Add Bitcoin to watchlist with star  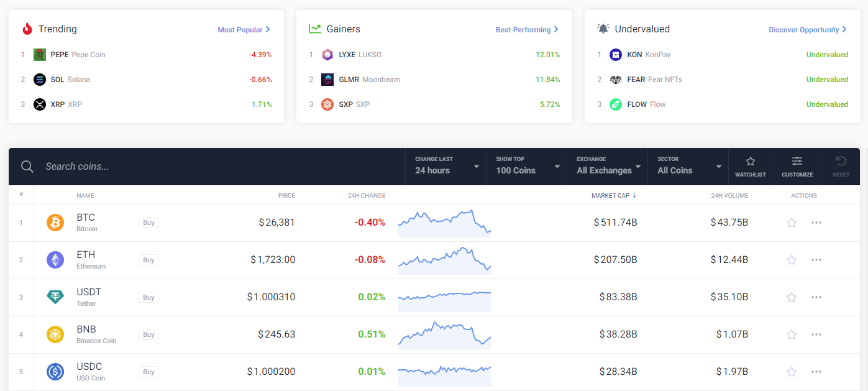792,223
